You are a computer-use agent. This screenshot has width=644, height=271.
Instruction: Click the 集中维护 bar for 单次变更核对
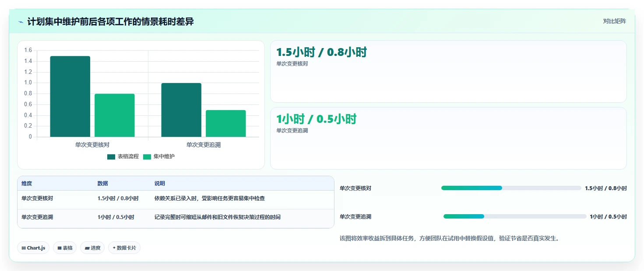(x=115, y=115)
